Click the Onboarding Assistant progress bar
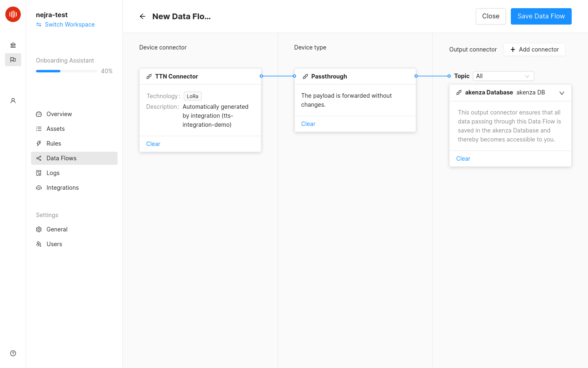Viewport: 588px width, 368px height. click(67, 71)
